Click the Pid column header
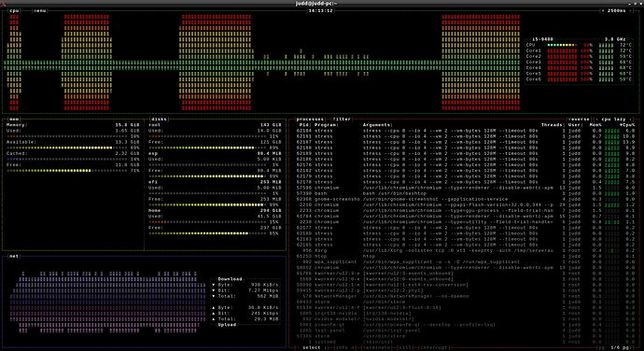The image size is (644, 351). tap(304, 125)
